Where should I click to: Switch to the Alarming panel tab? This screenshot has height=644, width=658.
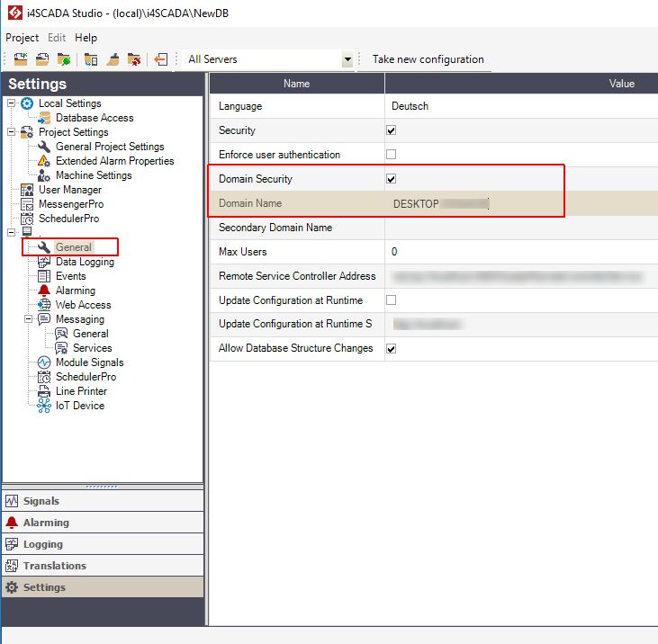point(103,523)
